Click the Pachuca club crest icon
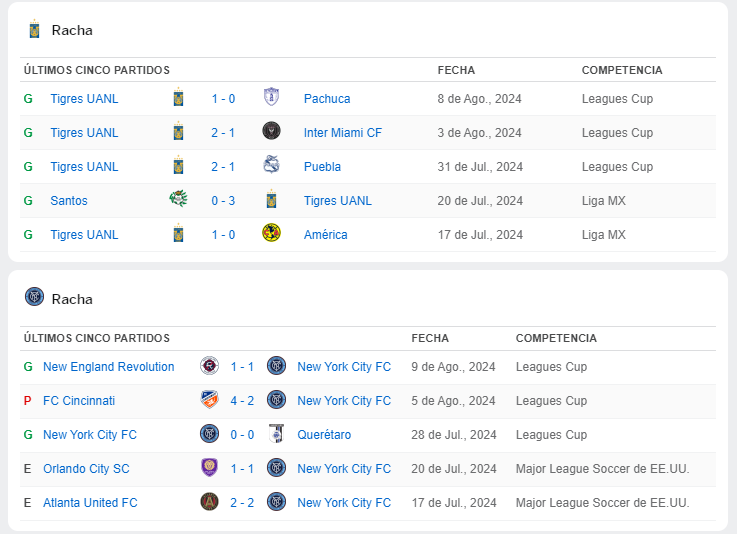Screen dimensions: 737x534 tap(270, 98)
